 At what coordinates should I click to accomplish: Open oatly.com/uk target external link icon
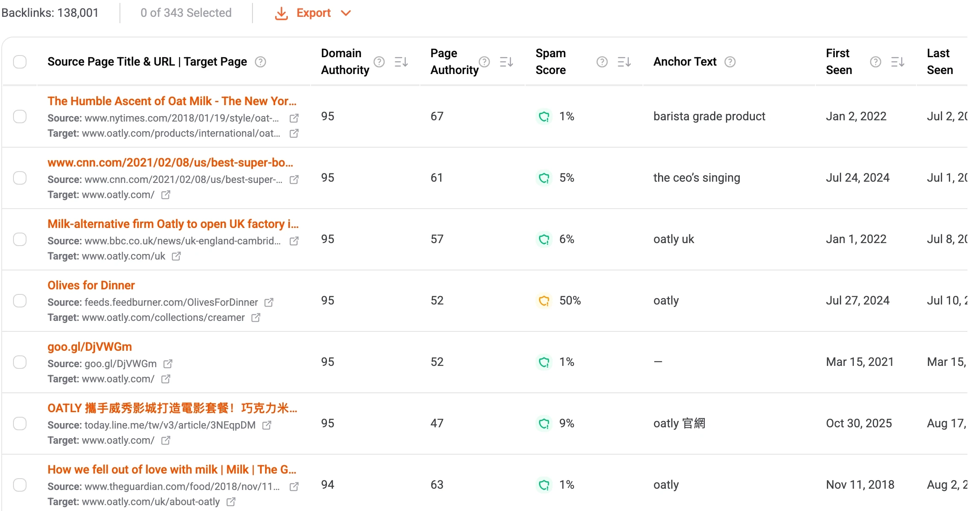coord(176,256)
